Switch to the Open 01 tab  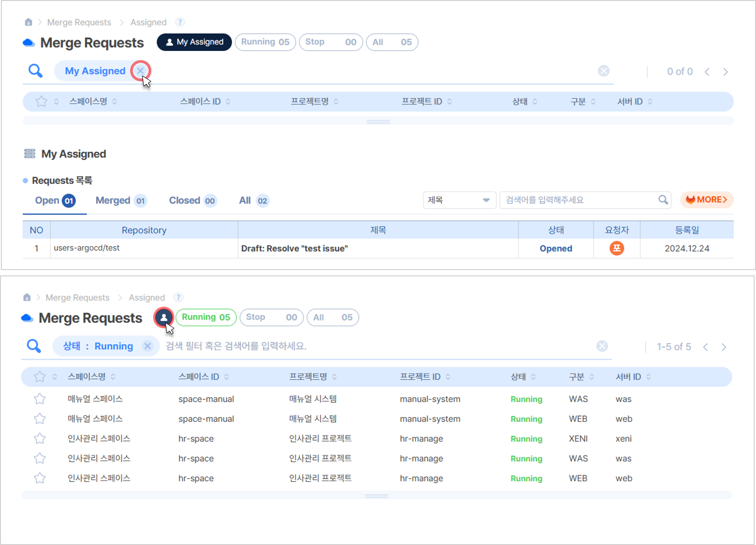55,200
